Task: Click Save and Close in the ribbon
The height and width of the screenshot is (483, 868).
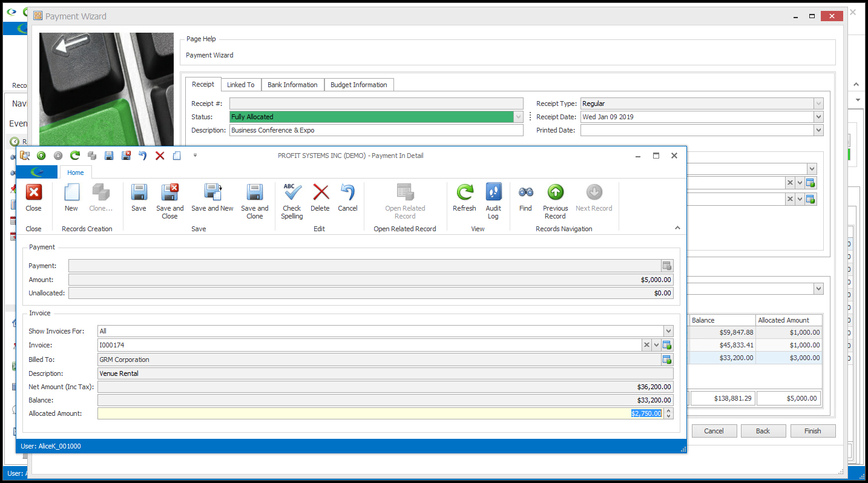Action: click(169, 202)
